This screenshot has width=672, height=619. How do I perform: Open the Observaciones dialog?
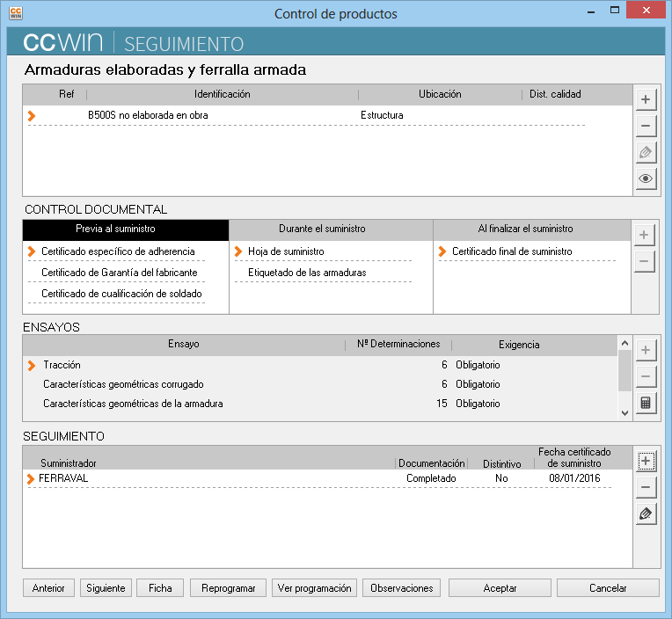[x=402, y=588]
